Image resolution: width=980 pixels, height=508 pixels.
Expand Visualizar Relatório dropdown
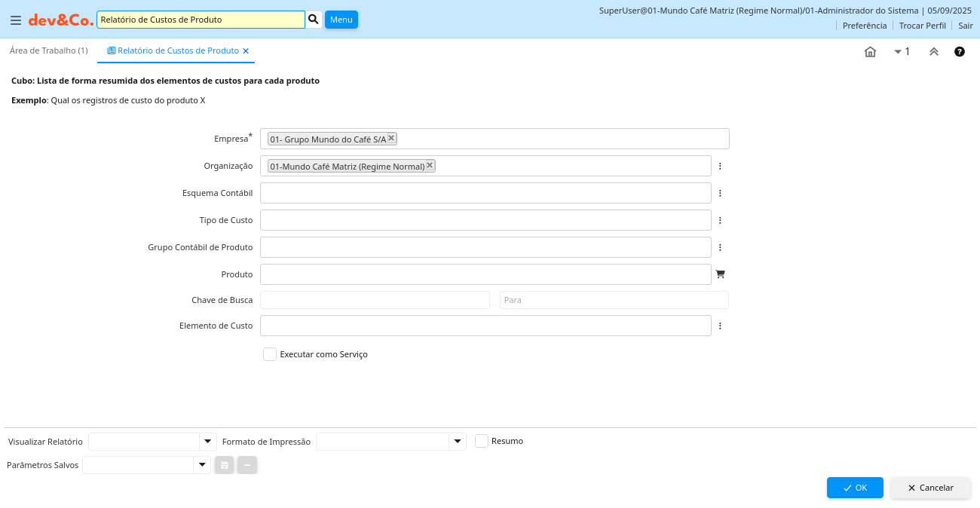(x=207, y=442)
